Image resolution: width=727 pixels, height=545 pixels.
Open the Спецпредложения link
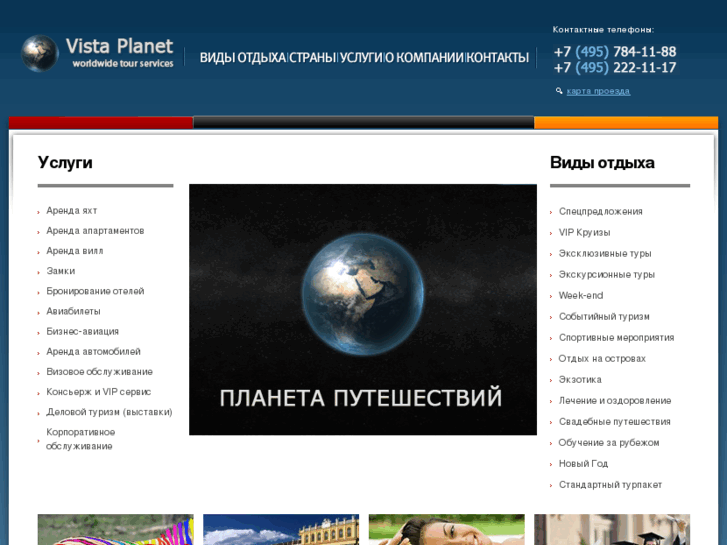(600, 212)
